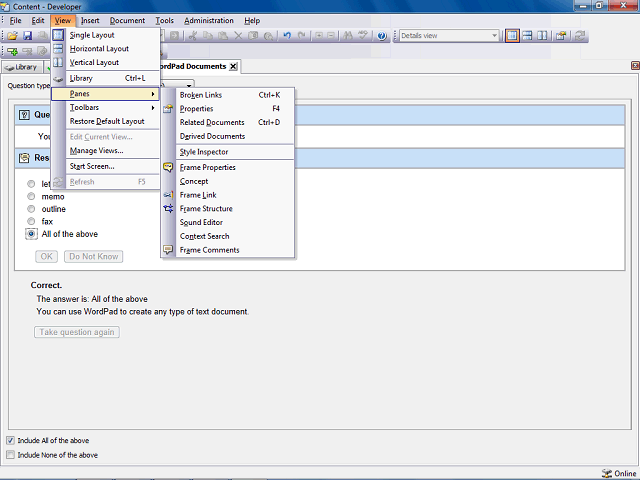This screenshot has height=480, width=640.
Task: Check Include None of the above
Action: pos(11,455)
